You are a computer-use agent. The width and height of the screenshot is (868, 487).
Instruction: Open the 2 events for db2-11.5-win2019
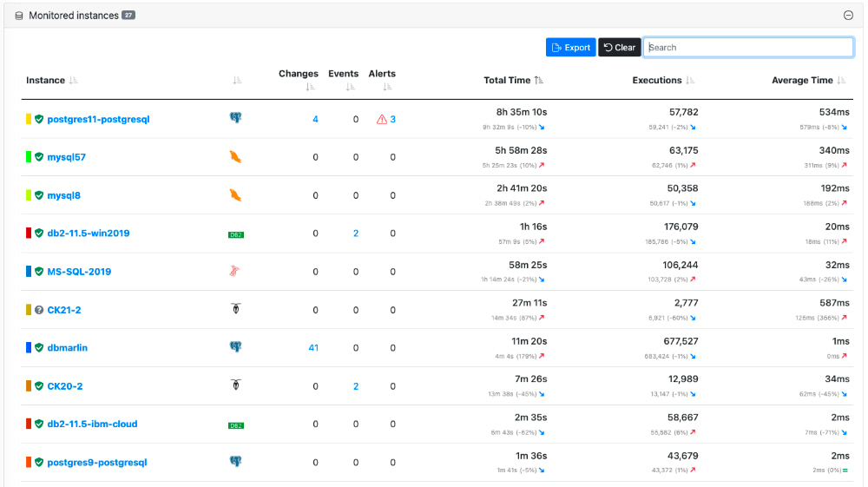(x=356, y=234)
